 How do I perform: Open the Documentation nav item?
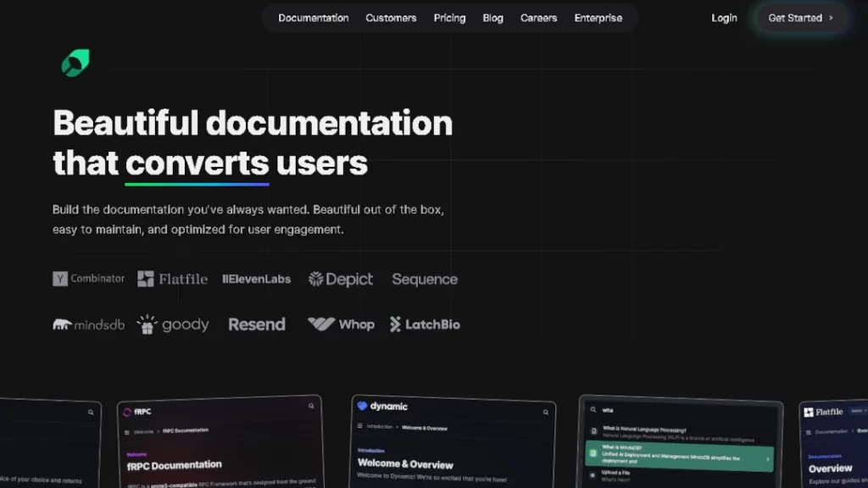pyautogui.click(x=314, y=19)
